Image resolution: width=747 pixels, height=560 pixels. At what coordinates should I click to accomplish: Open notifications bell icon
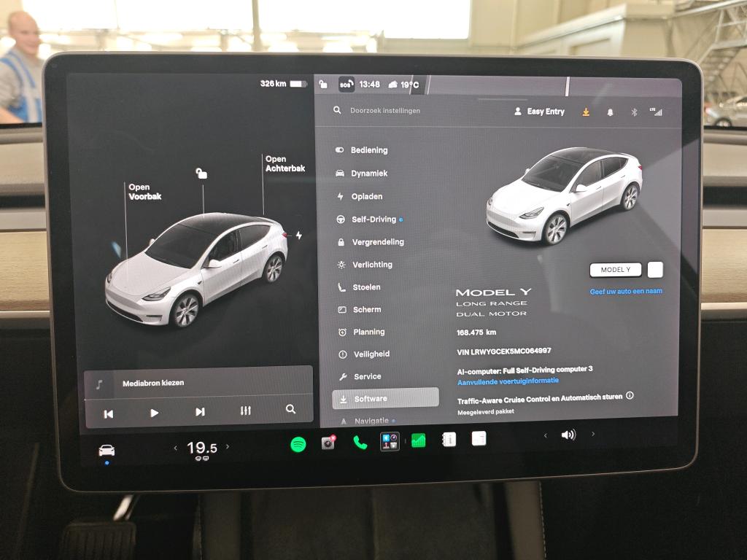click(610, 112)
